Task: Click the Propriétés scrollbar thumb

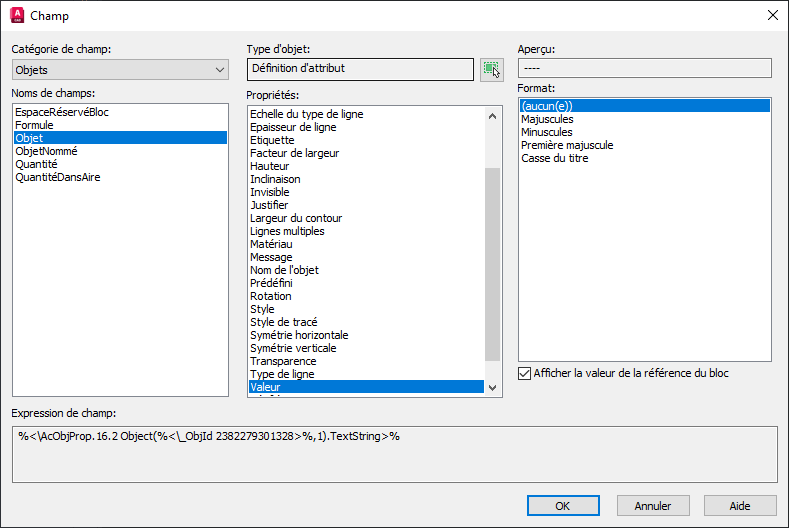Action: pyautogui.click(x=492, y=264)
